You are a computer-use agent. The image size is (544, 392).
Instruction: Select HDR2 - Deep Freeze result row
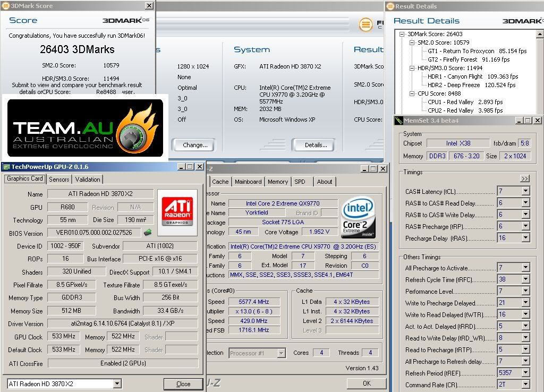click(472, 85)
